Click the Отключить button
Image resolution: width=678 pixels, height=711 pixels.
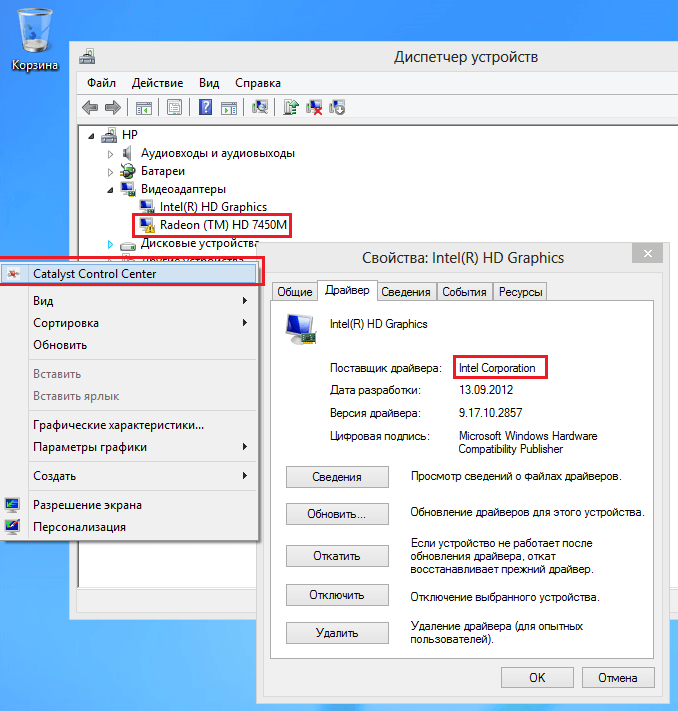337,594
